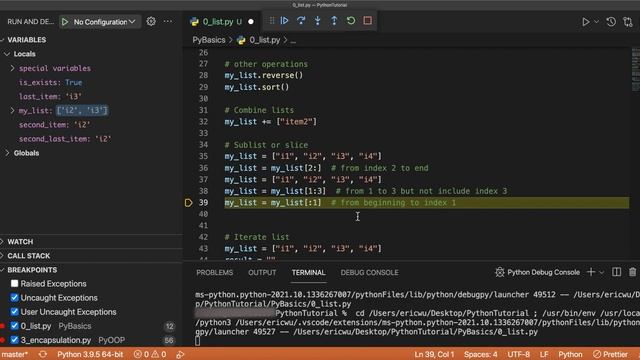Start debugging with the green play button
The width and height of the screenshot is (640, 360).
pyautogui.click(x=65, y=22)
